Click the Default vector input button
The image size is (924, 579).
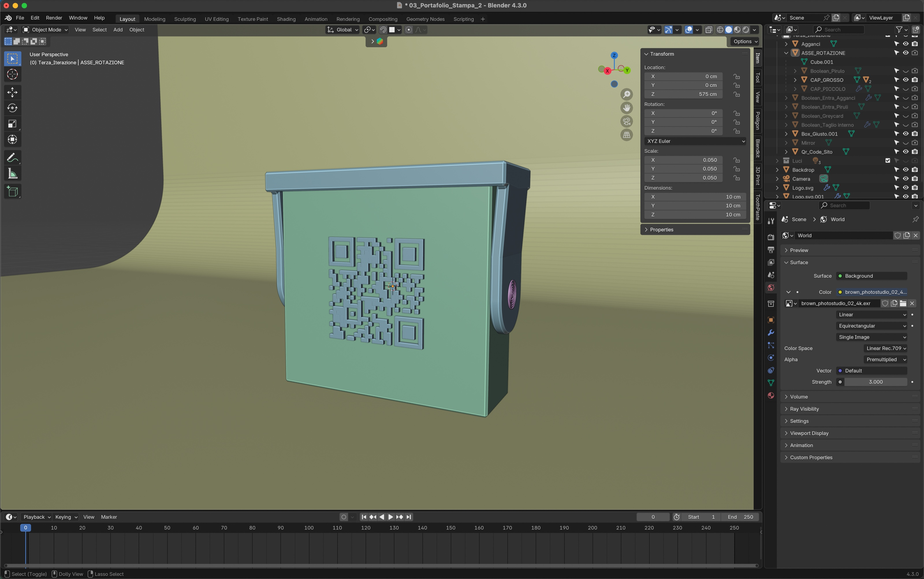coord(871,371)
